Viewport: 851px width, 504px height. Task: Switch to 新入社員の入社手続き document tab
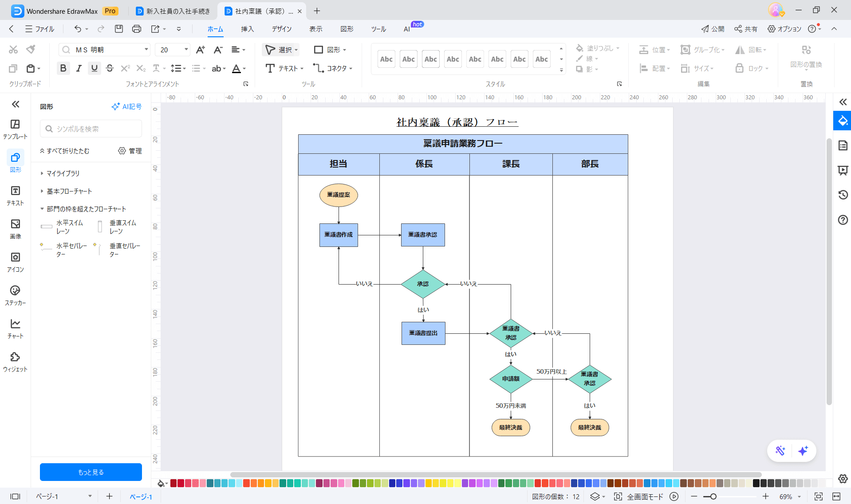pos(173,11)
